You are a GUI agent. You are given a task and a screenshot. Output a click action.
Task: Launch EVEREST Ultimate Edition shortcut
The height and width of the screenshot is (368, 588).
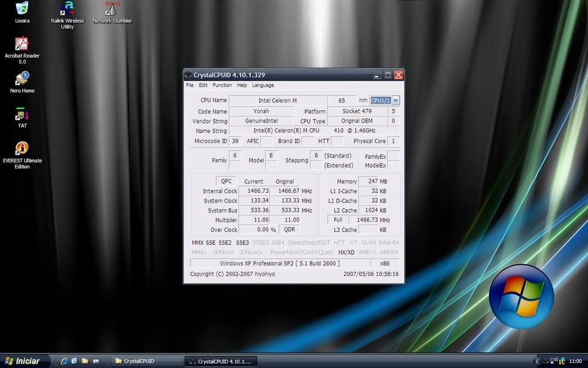coord(22,149)
